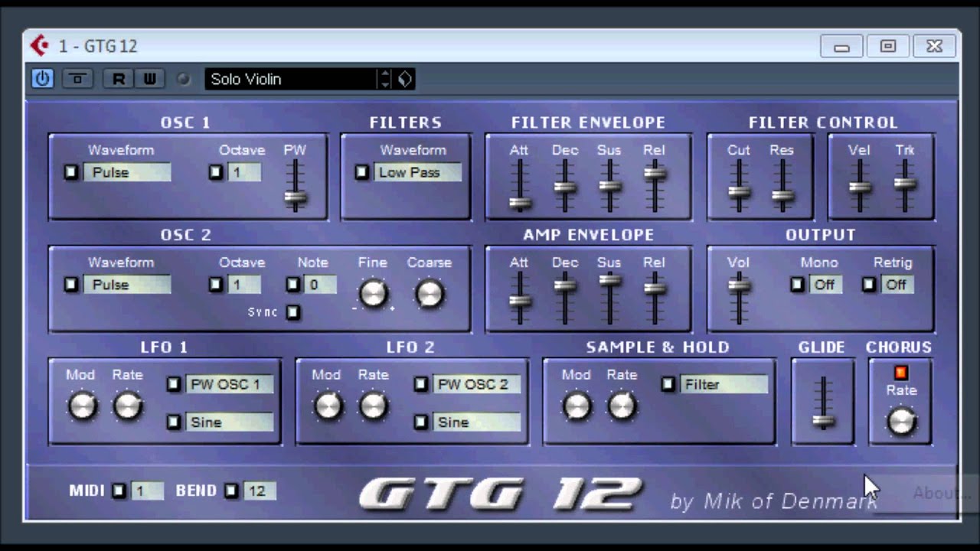980x551 pixels.
Task: Click the LFO 2 Sine selector square
Action: [421, 422]
